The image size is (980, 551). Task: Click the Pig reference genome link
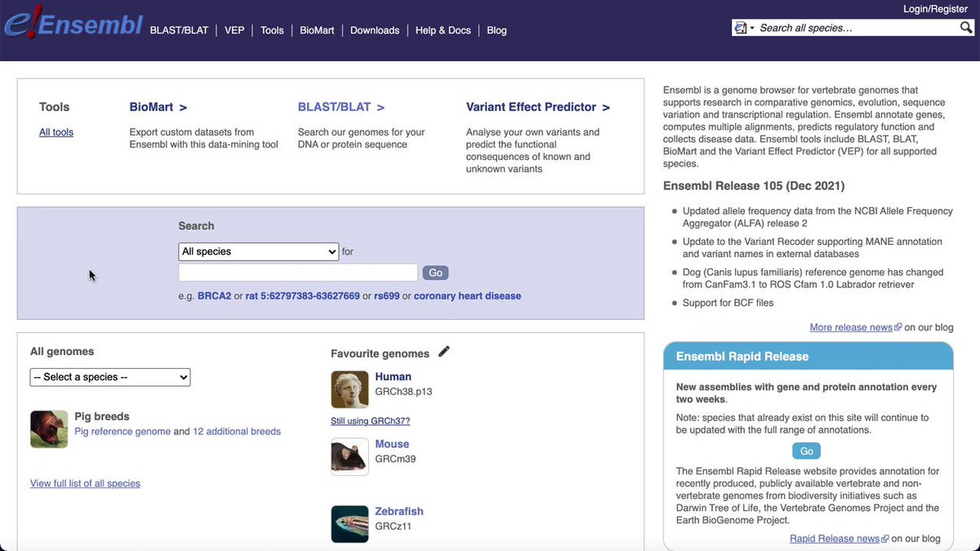tap(122, 431)
